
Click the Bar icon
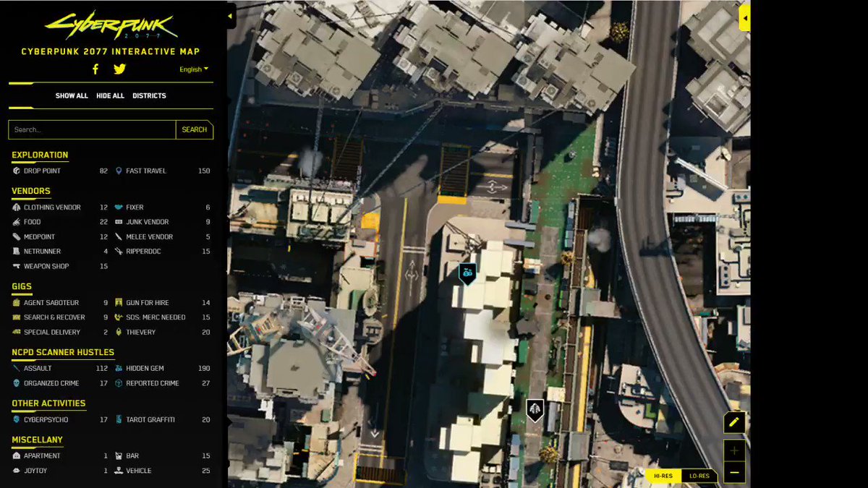[x=119, y=456]
